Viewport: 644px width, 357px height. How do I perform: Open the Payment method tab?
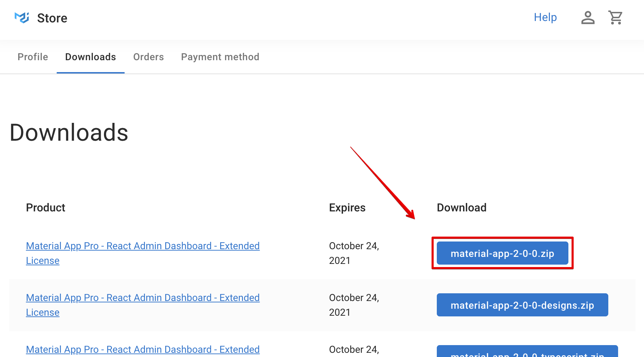220,57
